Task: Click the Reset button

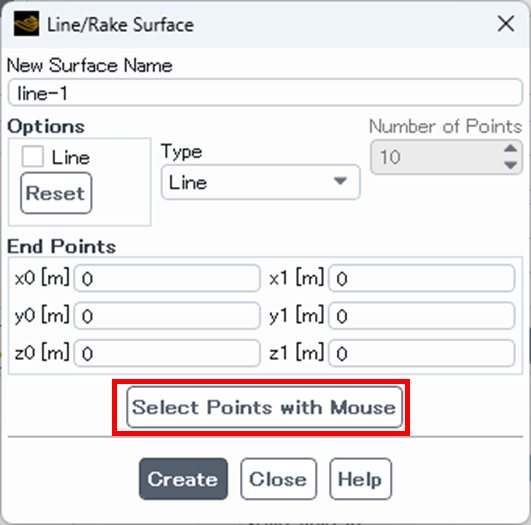Action: [56, 193]
